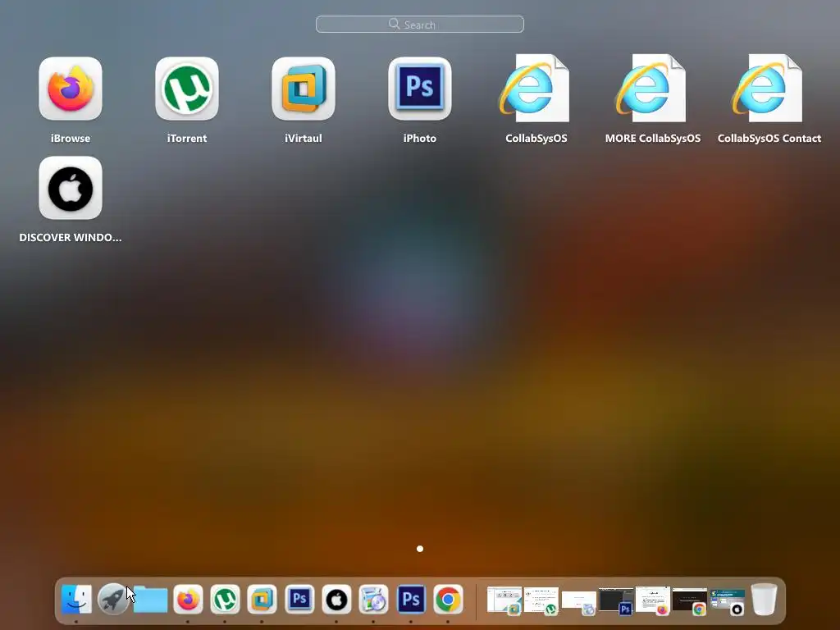This screenshot has height=630, width=840.
Task: Click the magnifier icon in Search field
Action: pos(395,24)
